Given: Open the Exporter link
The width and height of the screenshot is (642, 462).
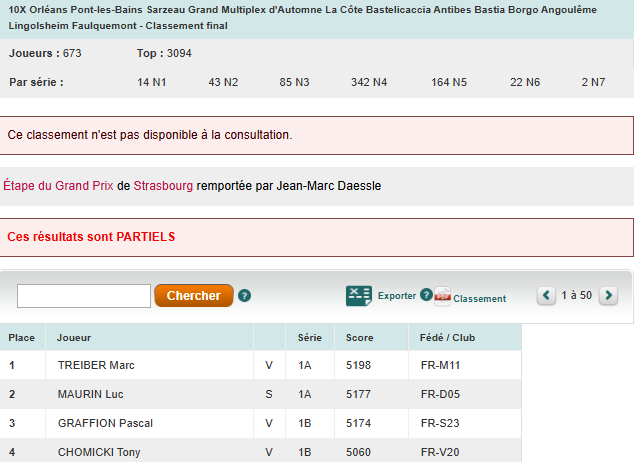Looking at the screenshot, I should (397, 296).
